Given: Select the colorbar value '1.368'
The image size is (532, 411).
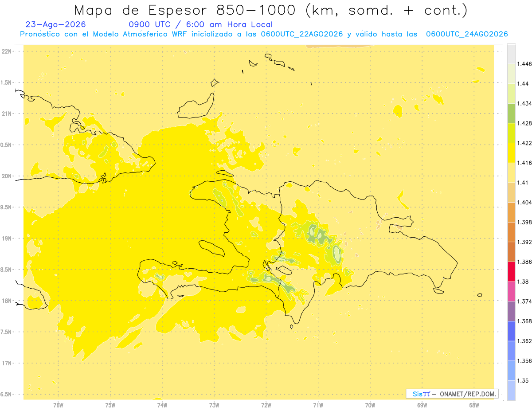Looking at the screenshot, I should point(524,321).
